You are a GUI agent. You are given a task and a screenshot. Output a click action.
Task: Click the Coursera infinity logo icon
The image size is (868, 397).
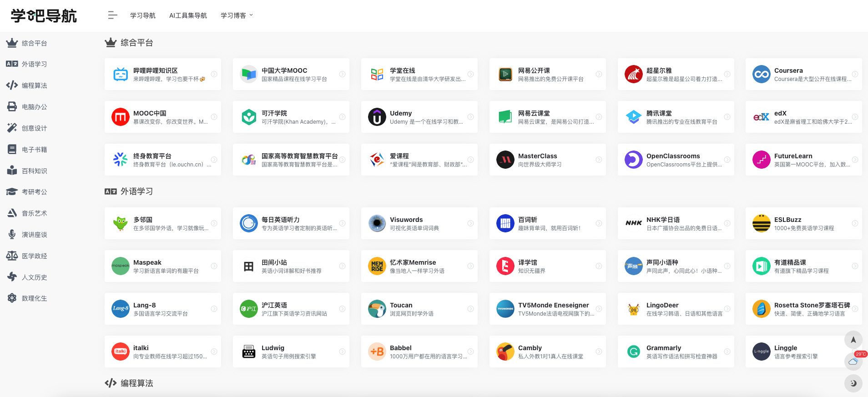pos(762,74)
